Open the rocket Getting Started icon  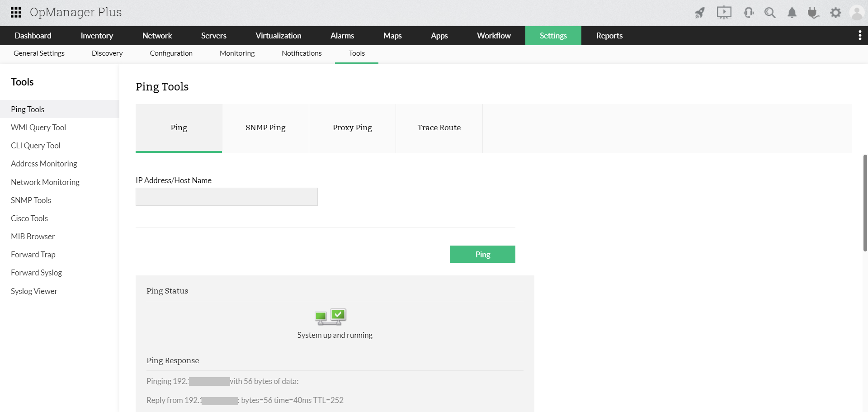point(699,13)
